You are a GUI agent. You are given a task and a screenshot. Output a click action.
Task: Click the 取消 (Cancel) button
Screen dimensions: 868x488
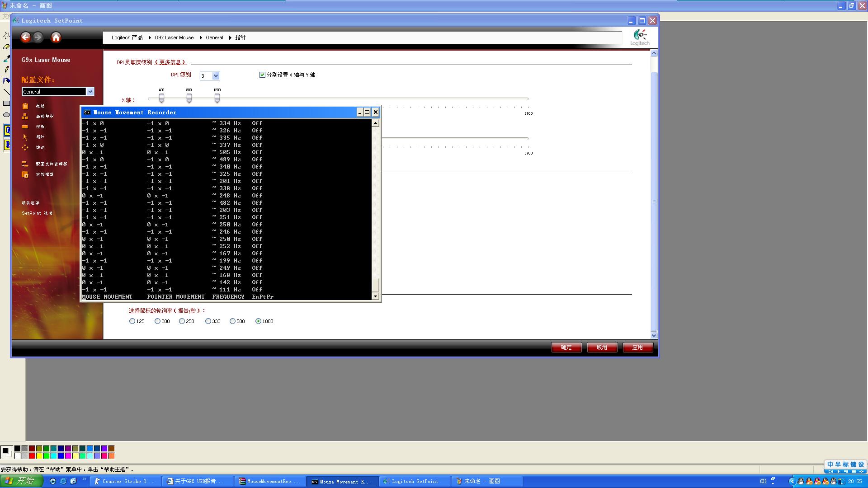[x=602, y=347]
